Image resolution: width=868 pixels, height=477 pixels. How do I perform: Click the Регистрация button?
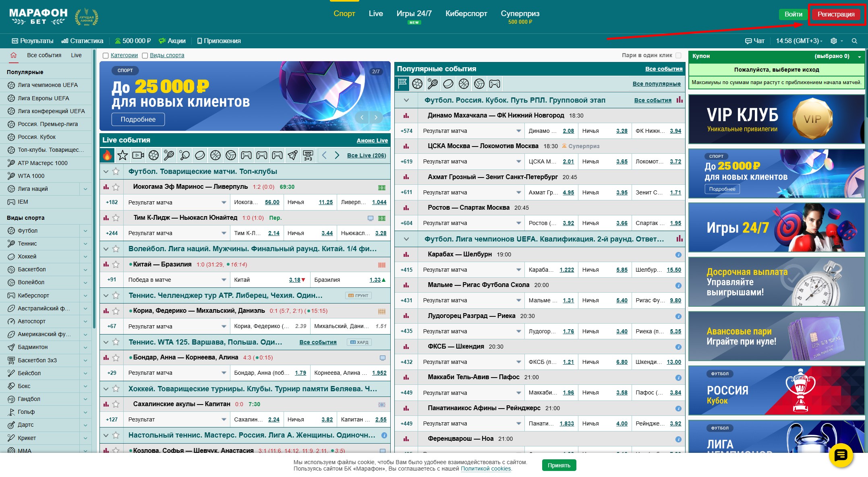click(836, 14)
